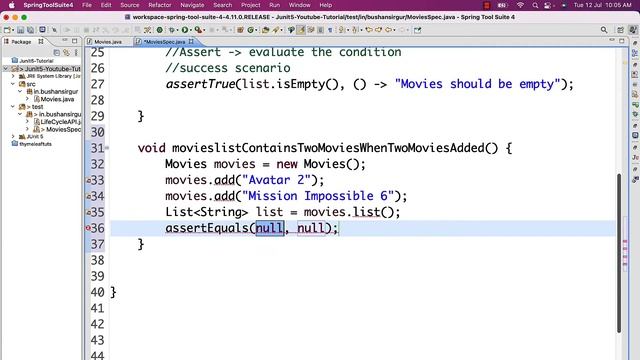
Task: Expand the JRE System Library node
Action: click(x=13, y=76)
